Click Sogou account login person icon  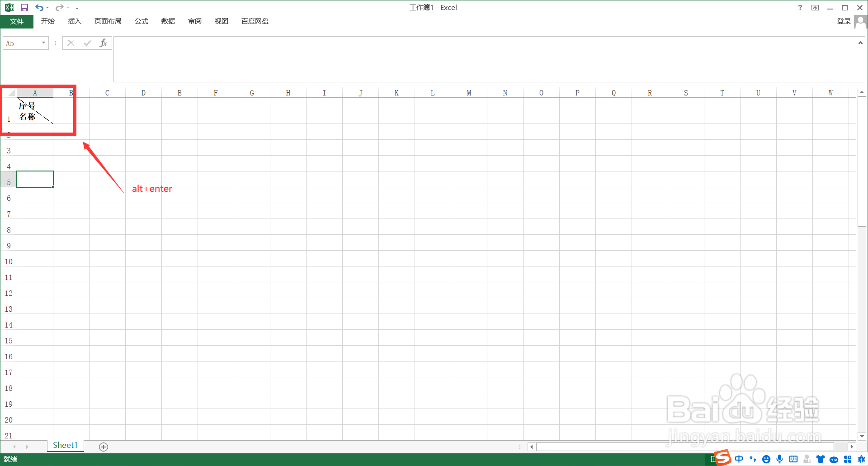(x=807, y=459)
